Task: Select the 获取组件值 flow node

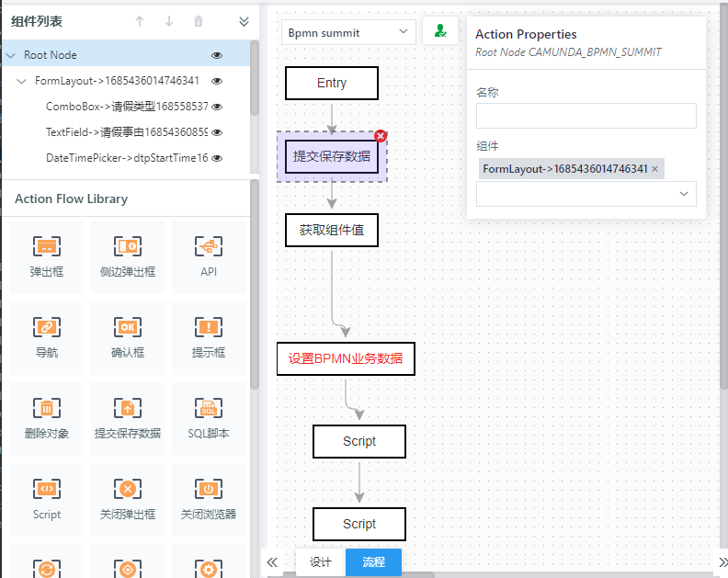Action: [x=332, y=230]
